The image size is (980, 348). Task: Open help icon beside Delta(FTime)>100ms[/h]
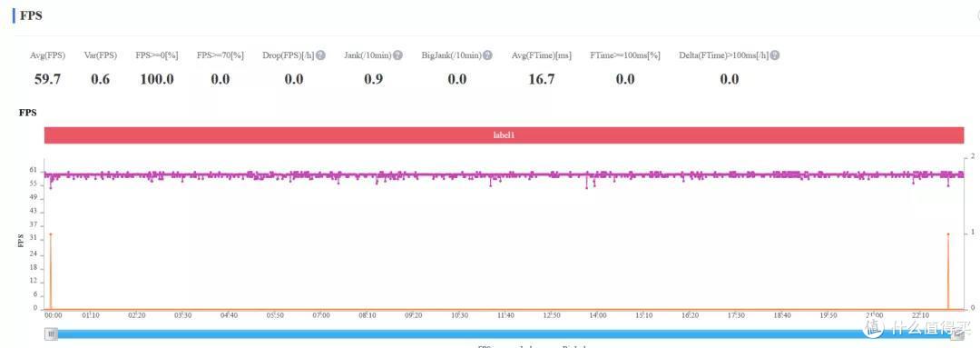(774, 55)
